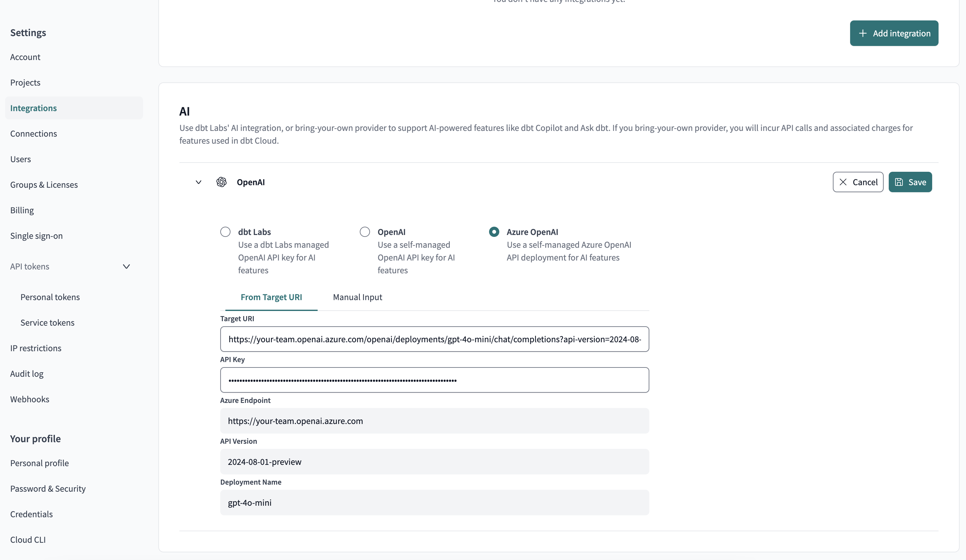Viewport: 966px width, 560px height.
Task: Open Projects settings
Action: 25,82
